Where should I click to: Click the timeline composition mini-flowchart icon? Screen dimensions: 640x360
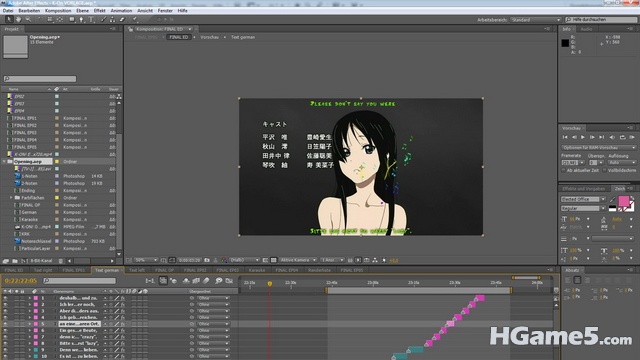click(150, 281)
